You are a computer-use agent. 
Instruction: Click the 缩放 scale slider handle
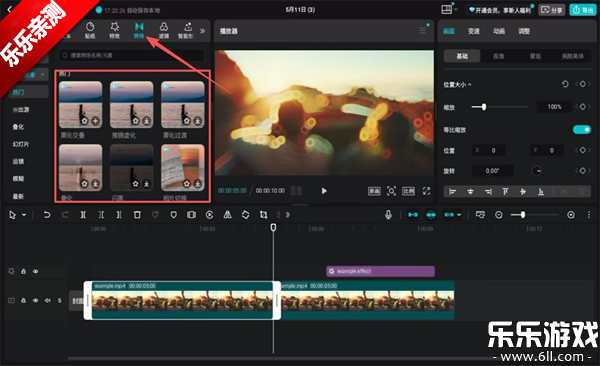tap(484, 107)
